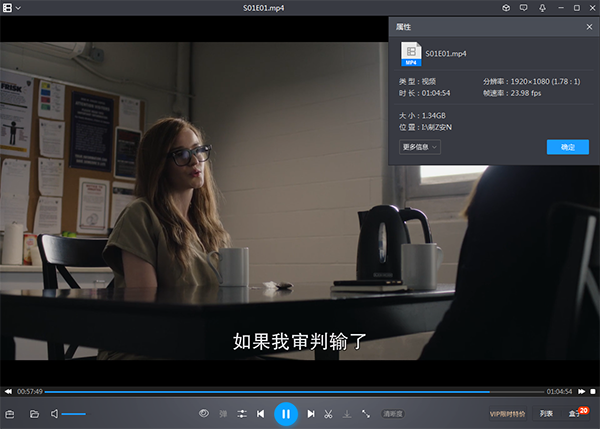The image size is (600, 429).
Task: Stop playback with the square stop icon
Action: 593,391
